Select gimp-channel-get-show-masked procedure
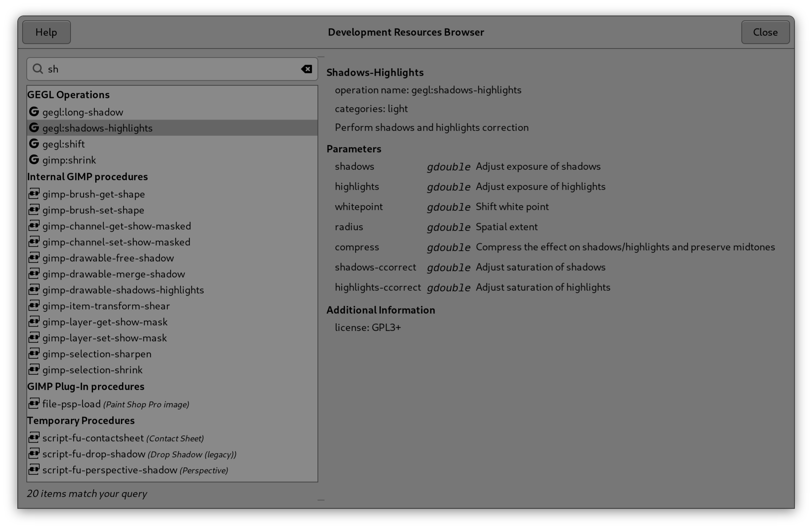812x528 pixels. click(172, 226)
